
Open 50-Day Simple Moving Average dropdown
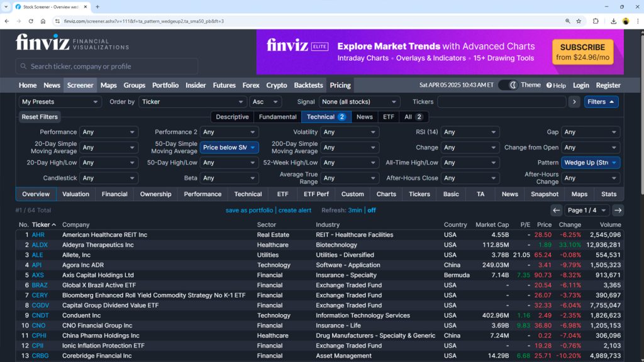(x=229, y=147)
